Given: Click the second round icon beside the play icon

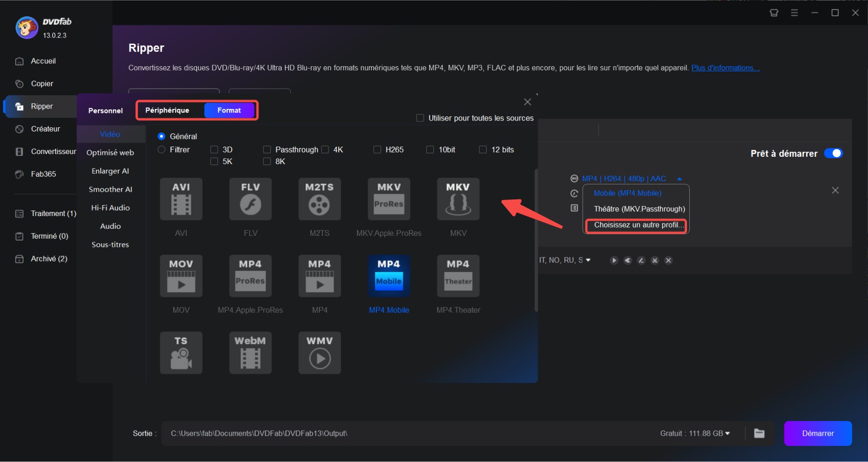Looking at the screenshot, I should (x=628, y=260).
